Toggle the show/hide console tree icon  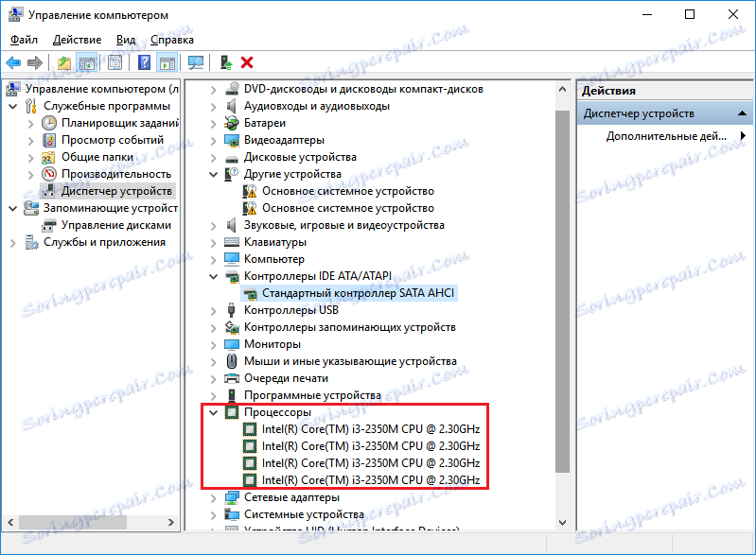(x=87, y=62)
